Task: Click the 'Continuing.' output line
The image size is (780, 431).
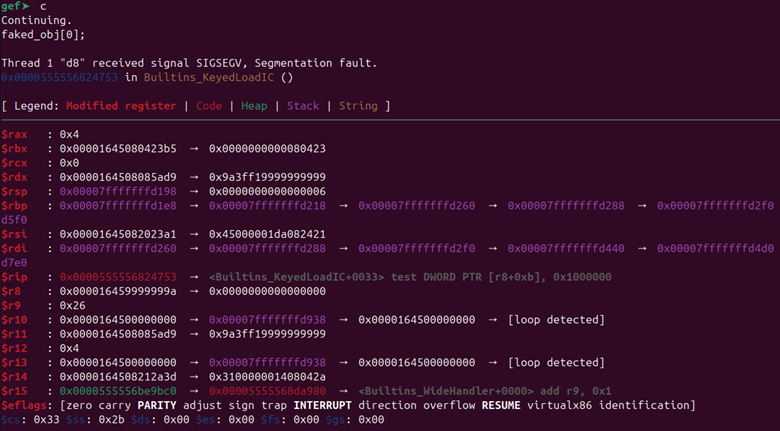Action: click(x=36, y=21)
